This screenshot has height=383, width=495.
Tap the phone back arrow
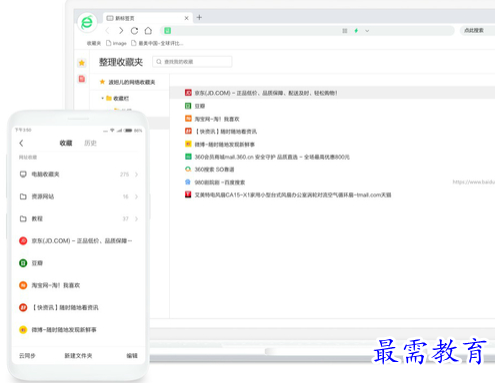(21, 143)
